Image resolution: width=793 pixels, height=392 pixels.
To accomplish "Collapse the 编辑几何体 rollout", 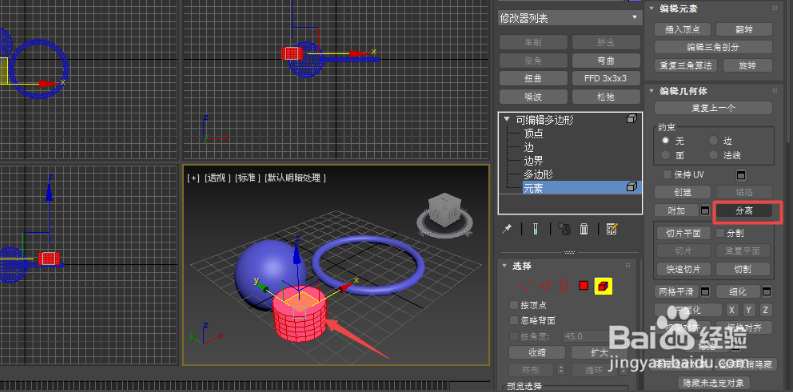I will (x=651, y=91).
